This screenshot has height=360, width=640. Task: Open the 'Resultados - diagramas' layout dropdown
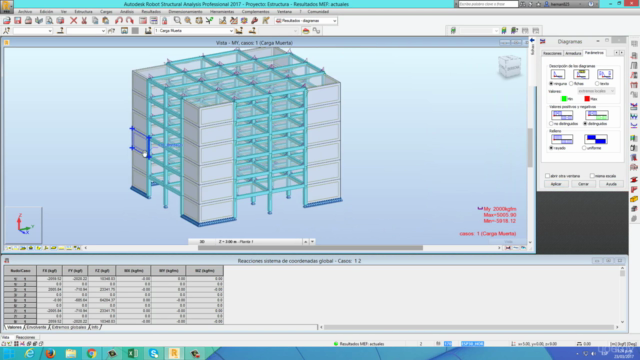306,20
